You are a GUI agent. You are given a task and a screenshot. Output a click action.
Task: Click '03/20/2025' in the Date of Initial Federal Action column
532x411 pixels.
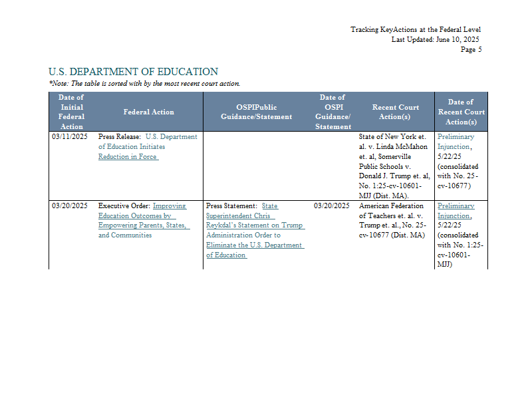coord(70,205)
